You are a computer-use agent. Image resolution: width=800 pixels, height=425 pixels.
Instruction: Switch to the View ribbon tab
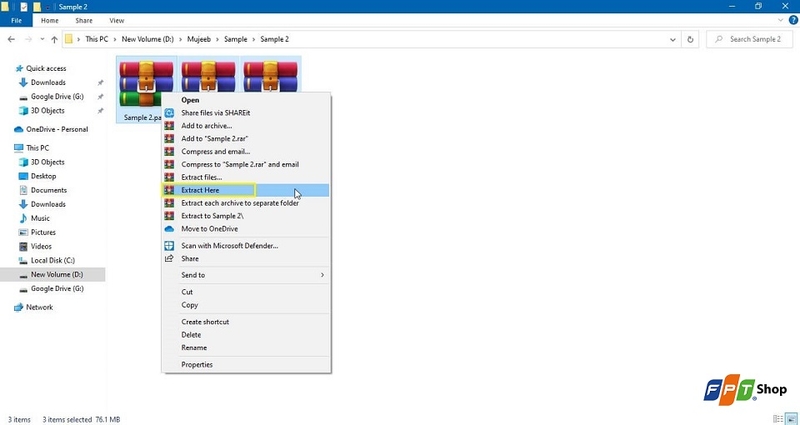116,20
